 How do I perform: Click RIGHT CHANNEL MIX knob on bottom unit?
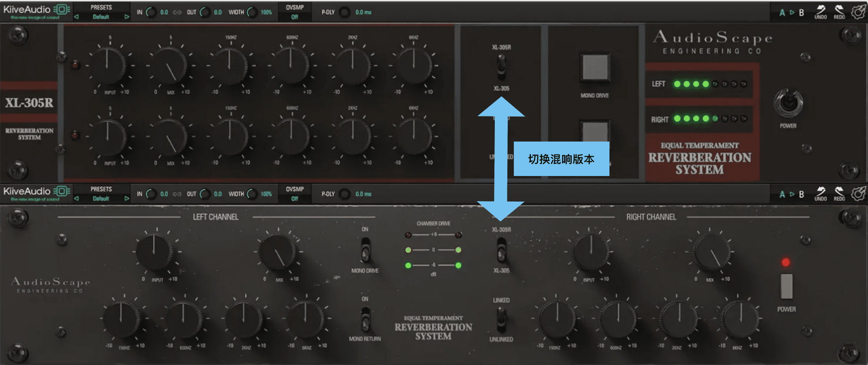click(x=711, y=251)
